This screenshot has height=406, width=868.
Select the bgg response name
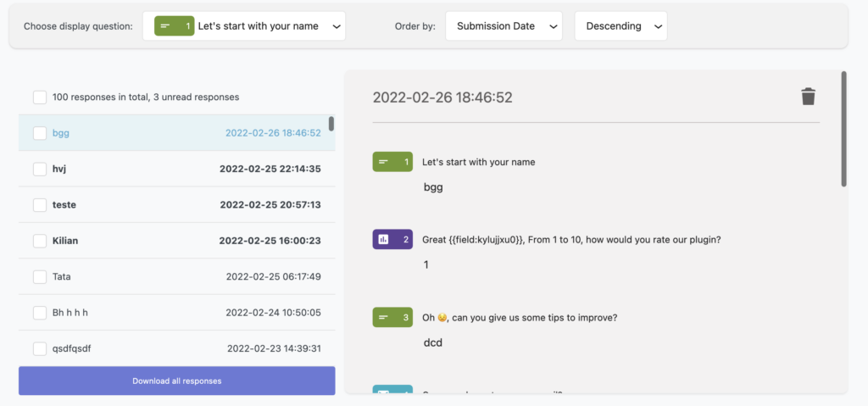click(x=61, y=133)
